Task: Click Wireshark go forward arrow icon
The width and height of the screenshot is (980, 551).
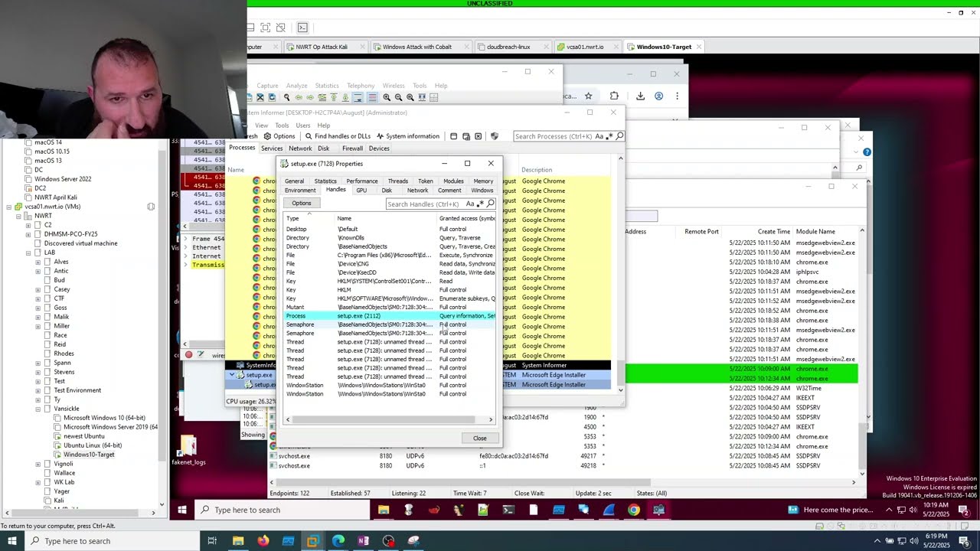Action: 310,97
